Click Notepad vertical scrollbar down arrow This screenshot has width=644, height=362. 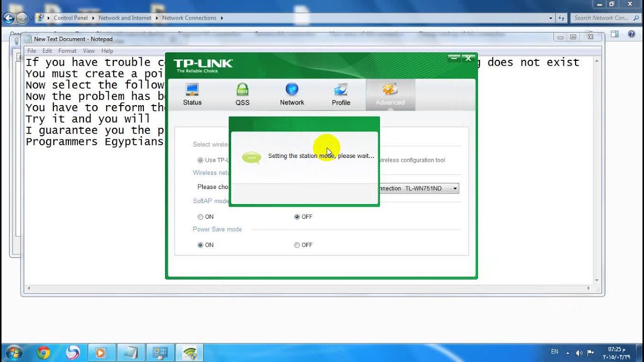click(597, 281)
